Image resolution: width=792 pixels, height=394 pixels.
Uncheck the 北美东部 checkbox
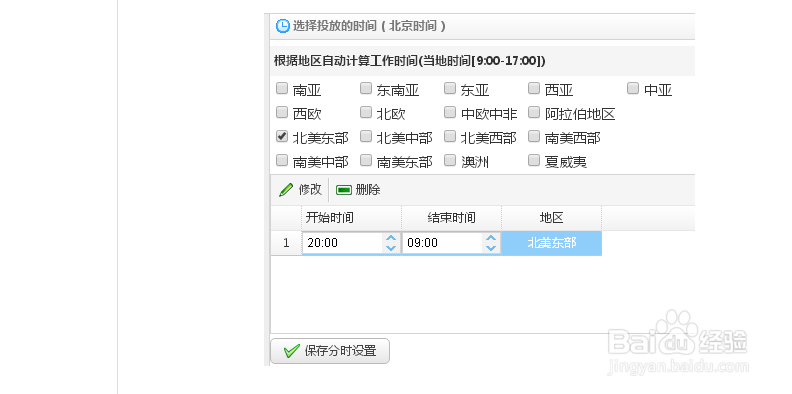[x=282, y=136]
